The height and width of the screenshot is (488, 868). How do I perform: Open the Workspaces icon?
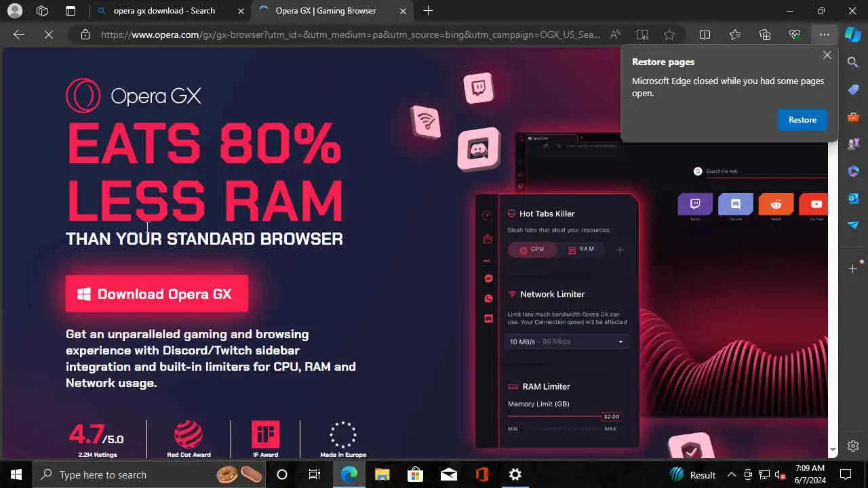42,11
